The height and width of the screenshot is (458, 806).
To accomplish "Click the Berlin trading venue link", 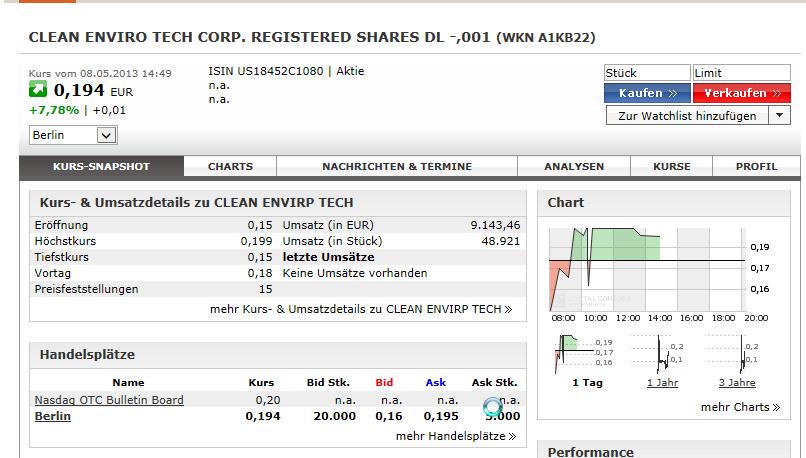I will [53, 416].
